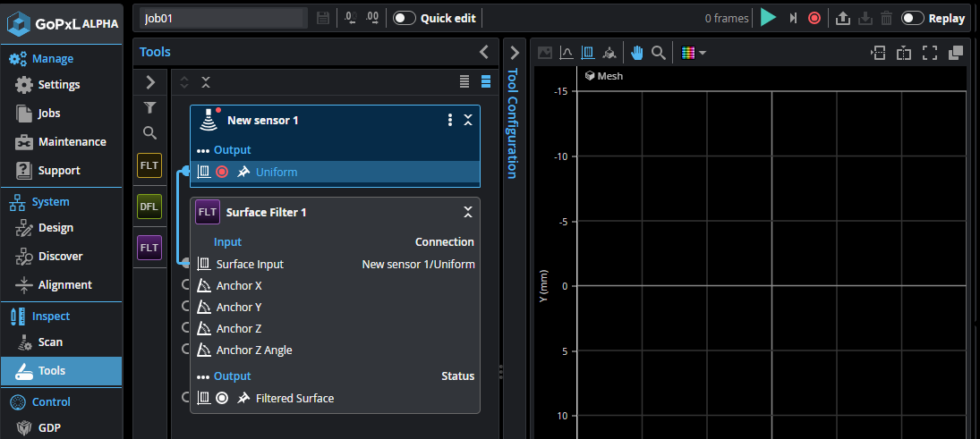Open the filter icon in tools sidebar

(x=149, y=107)
